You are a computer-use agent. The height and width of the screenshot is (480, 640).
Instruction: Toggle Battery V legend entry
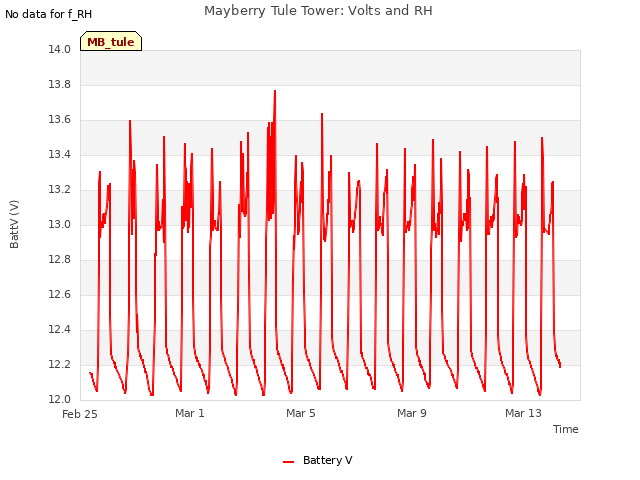[x=317, y=460]
